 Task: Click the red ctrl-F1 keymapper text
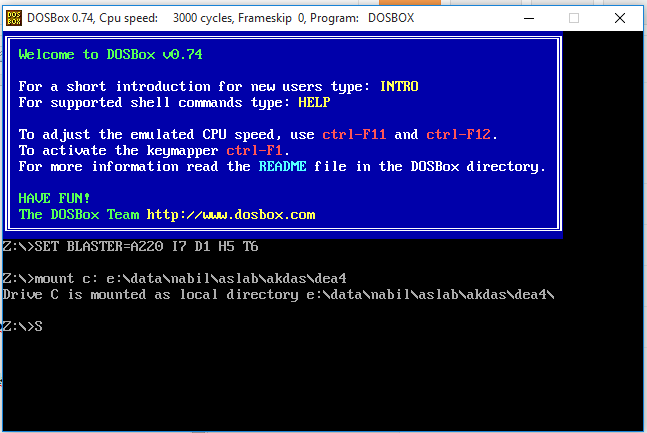pyautogui.click(x=254, y=151)
